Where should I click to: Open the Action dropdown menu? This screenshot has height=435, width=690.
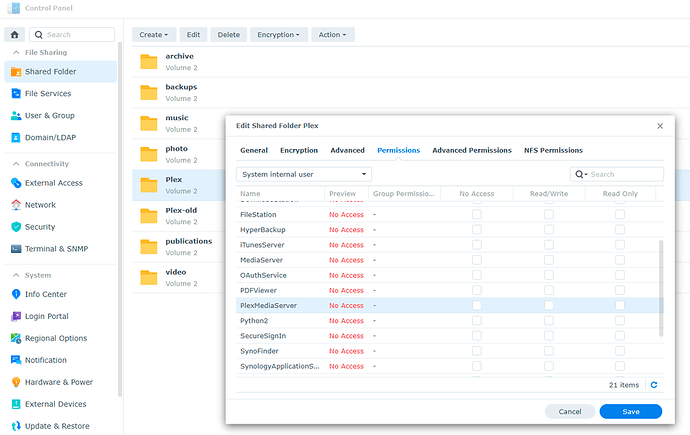click(x=333, y=35)
